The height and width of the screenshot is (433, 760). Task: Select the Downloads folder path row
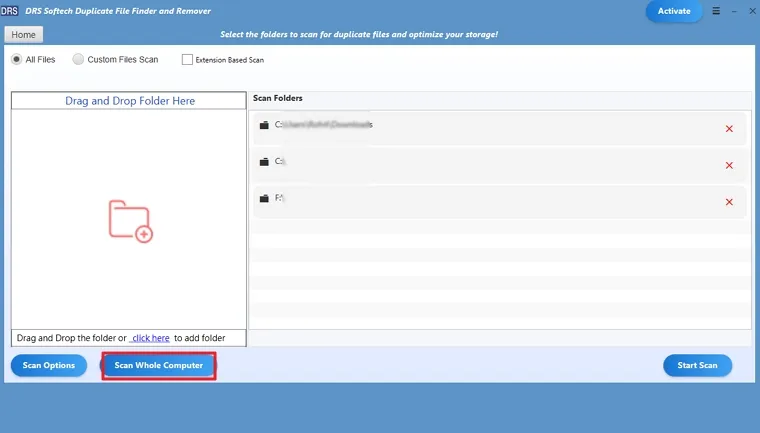point(499,128)
